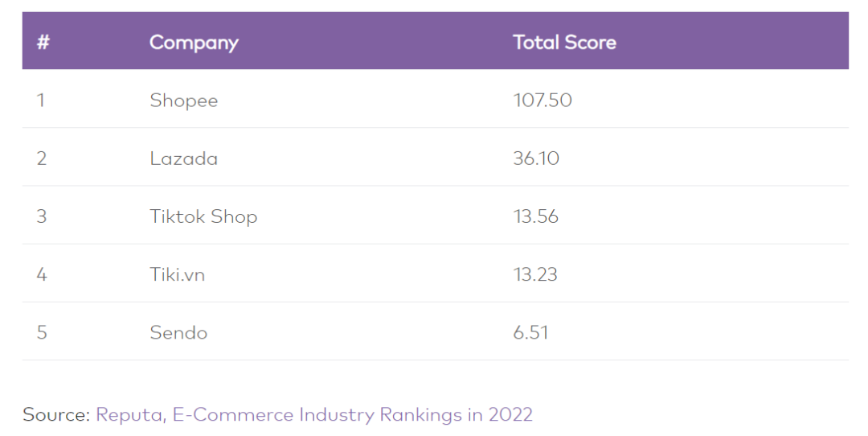The width and height of the screenshot is (868, 436).
Task: Click the Company column header
Action: pos(194,42)
